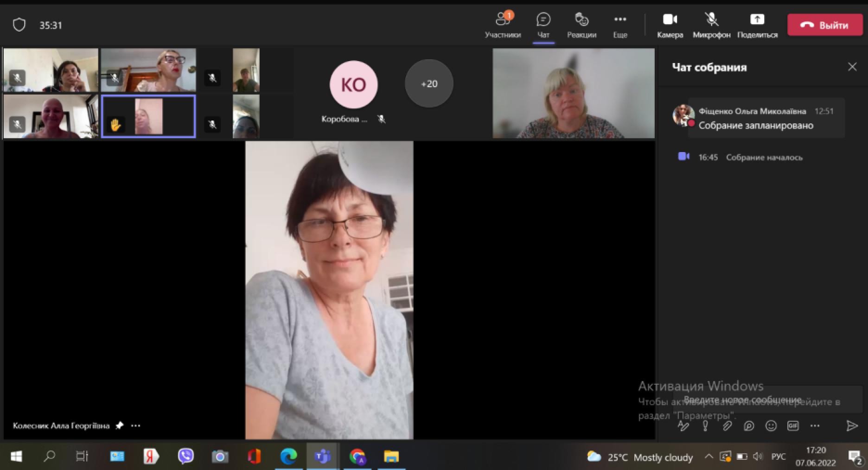Viewport: 868px width, 470px height.
Task: Open more chat compose options
Action: 815,426
